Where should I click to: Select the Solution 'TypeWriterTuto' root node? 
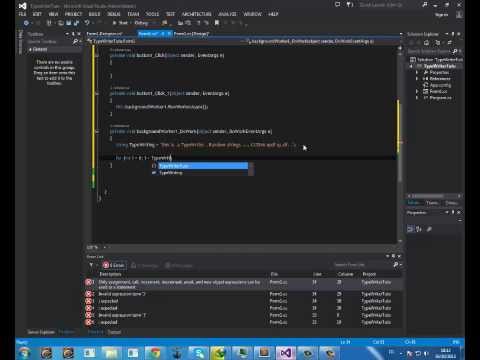[x=436, y=59]
